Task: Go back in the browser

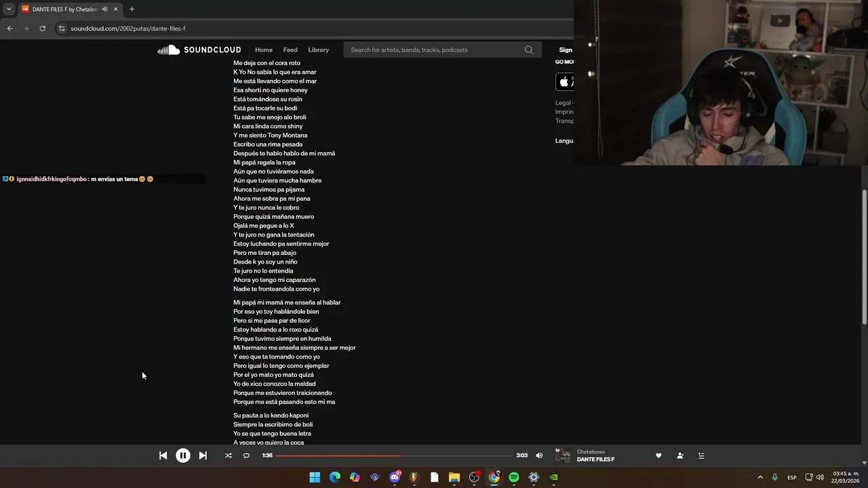Action: tap(9, 28)
